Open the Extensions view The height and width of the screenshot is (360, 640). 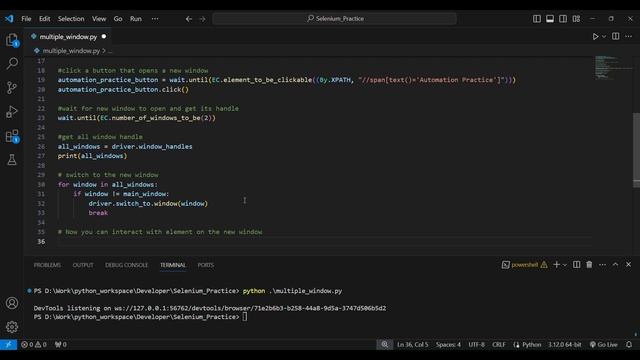tap(12, 136)
